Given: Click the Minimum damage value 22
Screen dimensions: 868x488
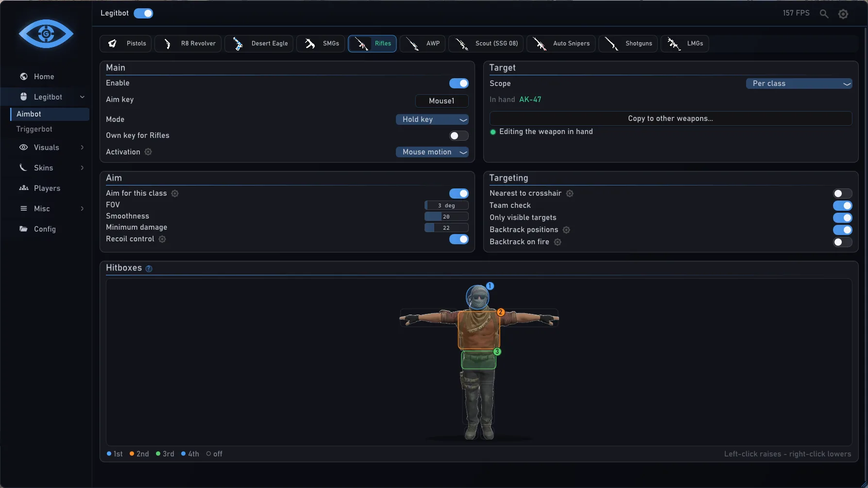Looking at the screenshot, I should click(x=446, y=228).
